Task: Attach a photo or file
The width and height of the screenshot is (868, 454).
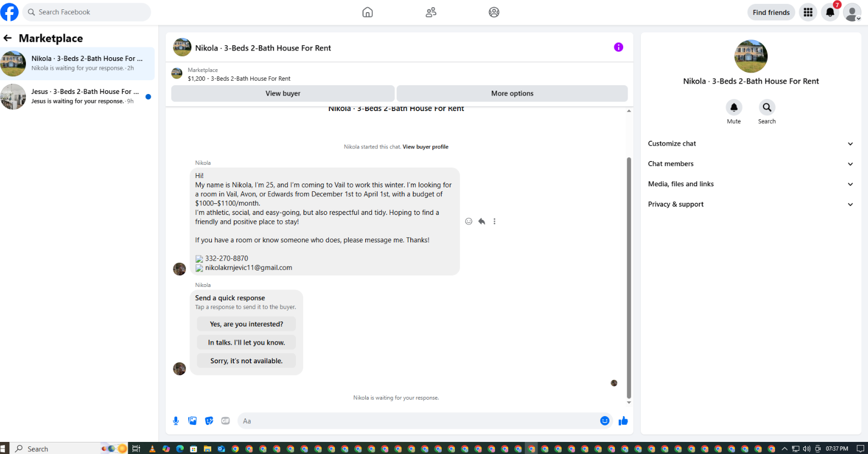Action: pos(193,421)
